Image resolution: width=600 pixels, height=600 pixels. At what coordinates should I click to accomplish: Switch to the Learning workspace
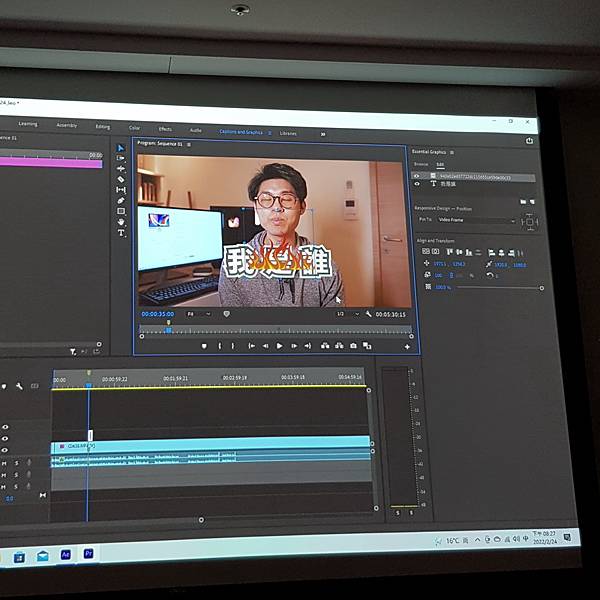click(x=28, y=124)
